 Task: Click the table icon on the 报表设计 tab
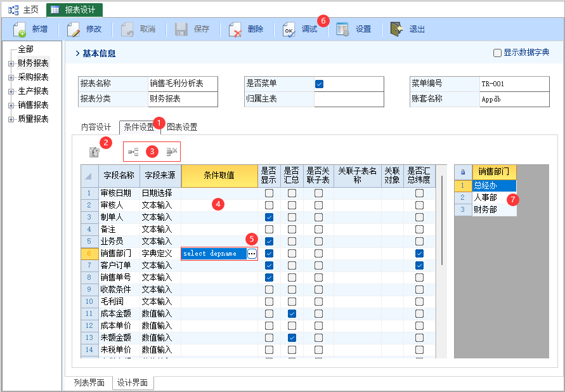pyautogui.click(x=55, y=10)
